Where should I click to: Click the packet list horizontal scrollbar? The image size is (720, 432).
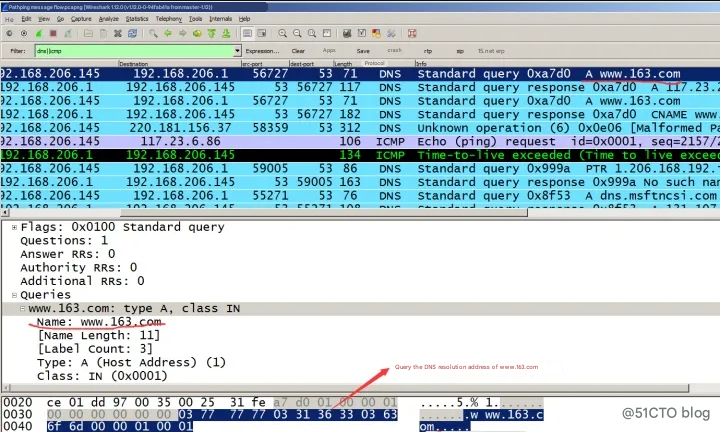click(324, 213)
